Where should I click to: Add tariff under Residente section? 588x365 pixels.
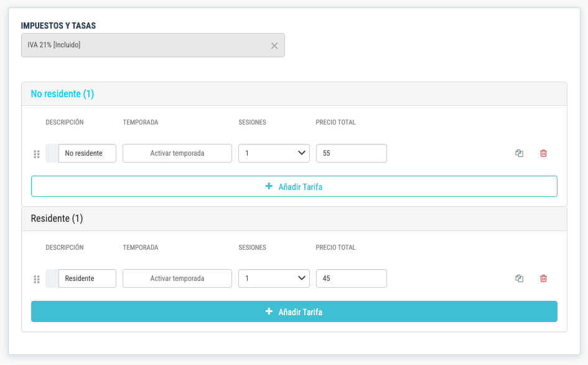pyautogui.click(x=294, y=311)
